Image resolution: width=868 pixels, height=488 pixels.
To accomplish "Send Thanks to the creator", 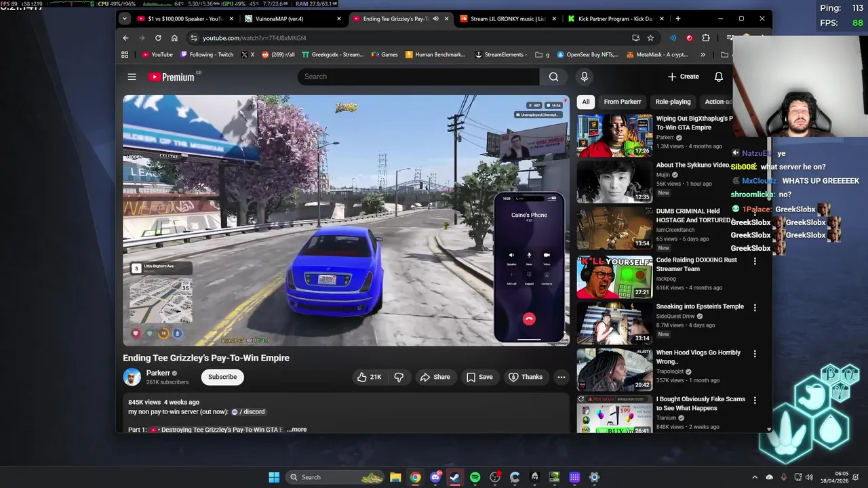I will [526, 377].
